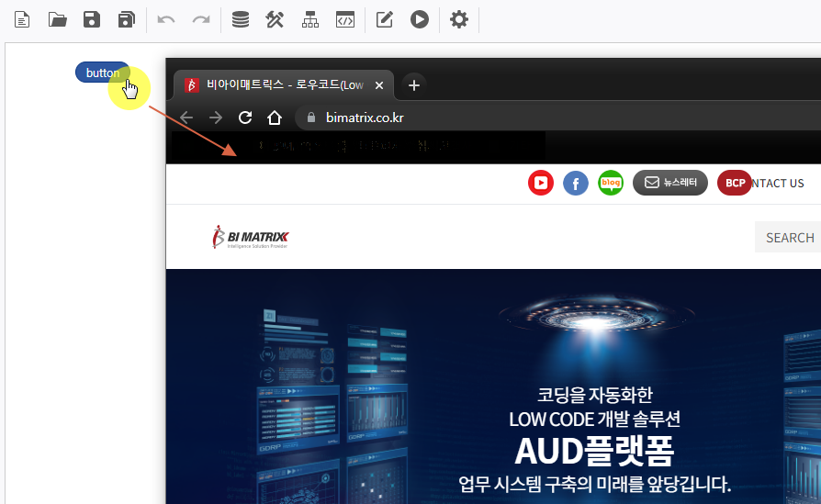Go to the browser home page

(x=275, y=118)
